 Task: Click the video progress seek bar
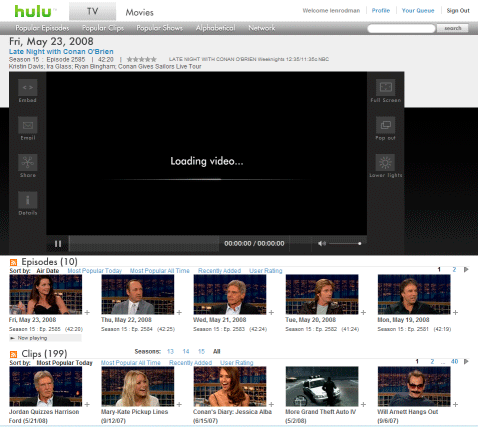pyautogui.click(x=144, y=244)
